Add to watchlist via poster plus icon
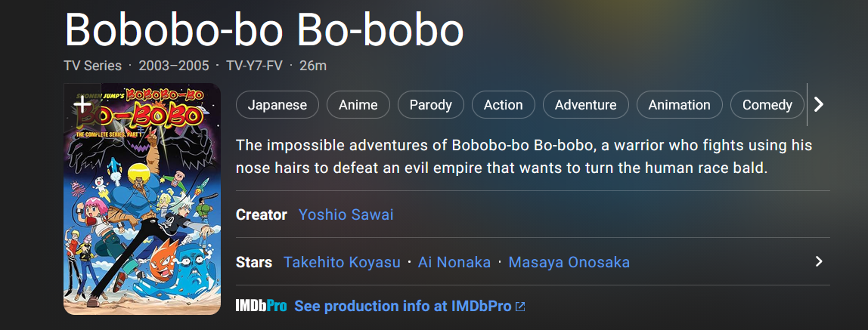This screenshot has width=868, height=330. tap(82, 105)
